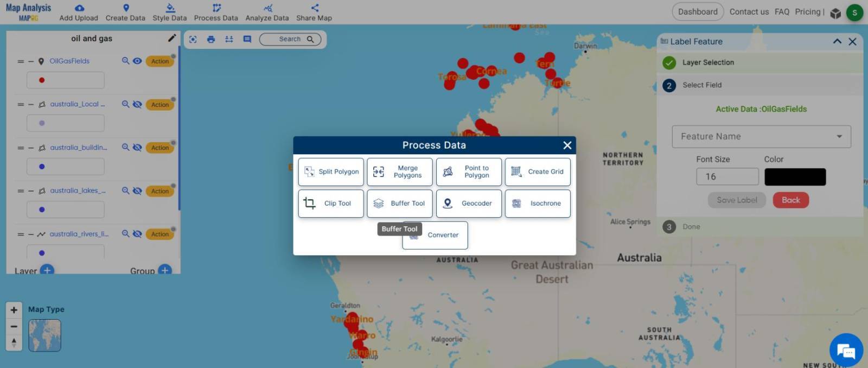Add a new Layer with plus
The image size is (868, 368).
click(47, 270)
